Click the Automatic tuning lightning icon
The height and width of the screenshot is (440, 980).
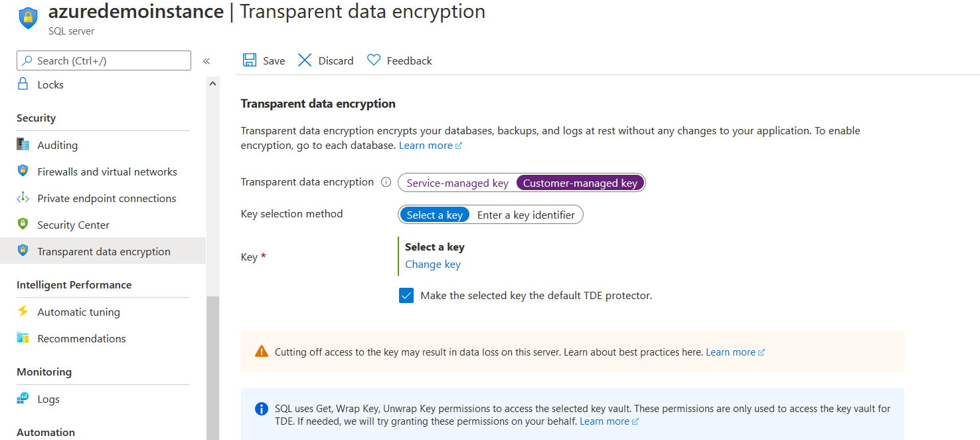click(23, 312)
